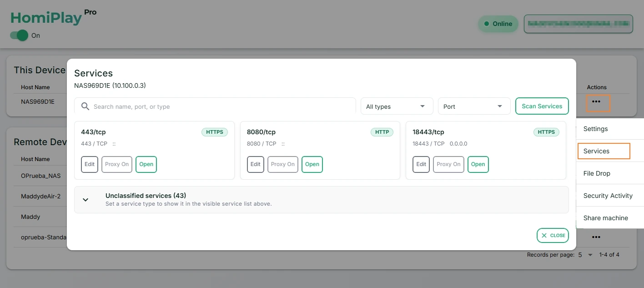This screenshot has height=288, width=644.
Task: Click the blurred account field in header
Action: click(579, 24)
